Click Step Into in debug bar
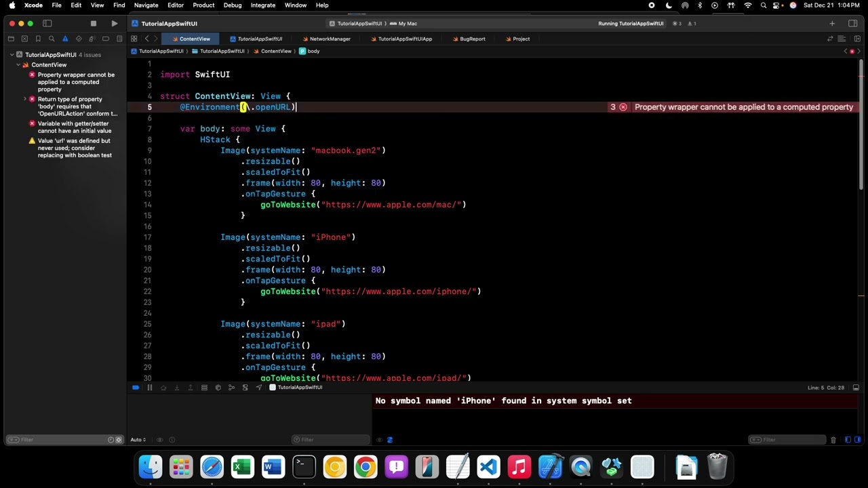 (x=177, y=388)
